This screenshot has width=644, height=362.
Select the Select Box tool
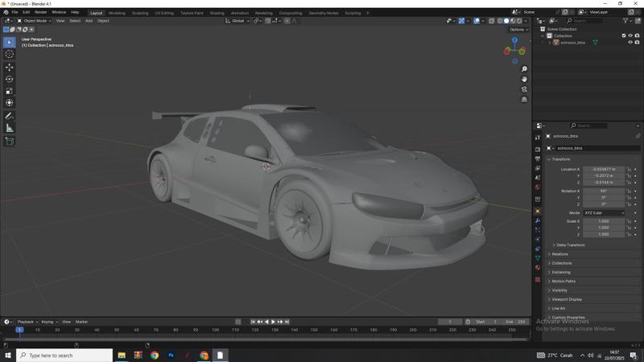[10, 43]
